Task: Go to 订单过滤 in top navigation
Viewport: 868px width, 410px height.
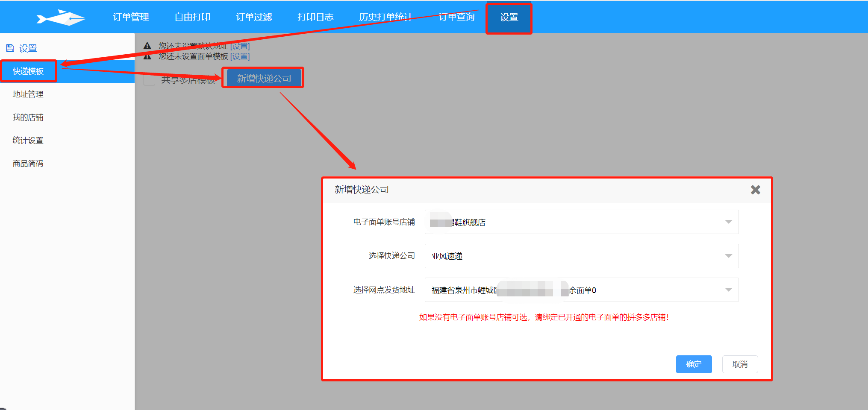Action: (x=254, y=17)
